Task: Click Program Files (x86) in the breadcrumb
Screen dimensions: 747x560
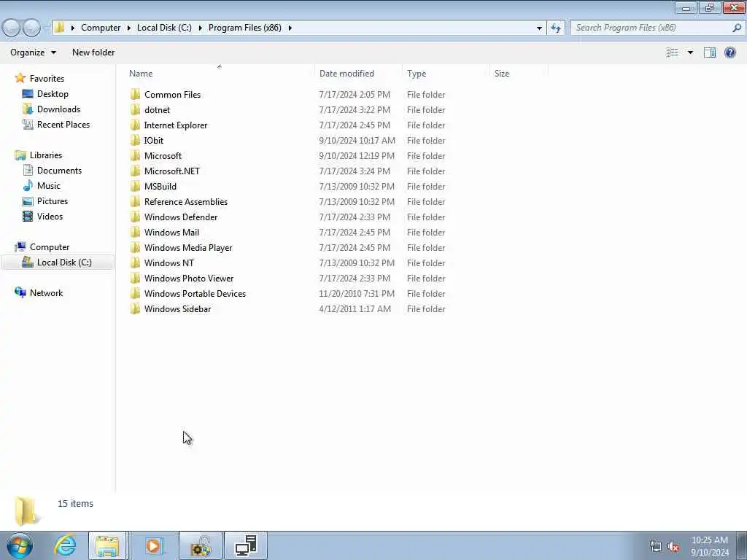Action: coord(245,28)
